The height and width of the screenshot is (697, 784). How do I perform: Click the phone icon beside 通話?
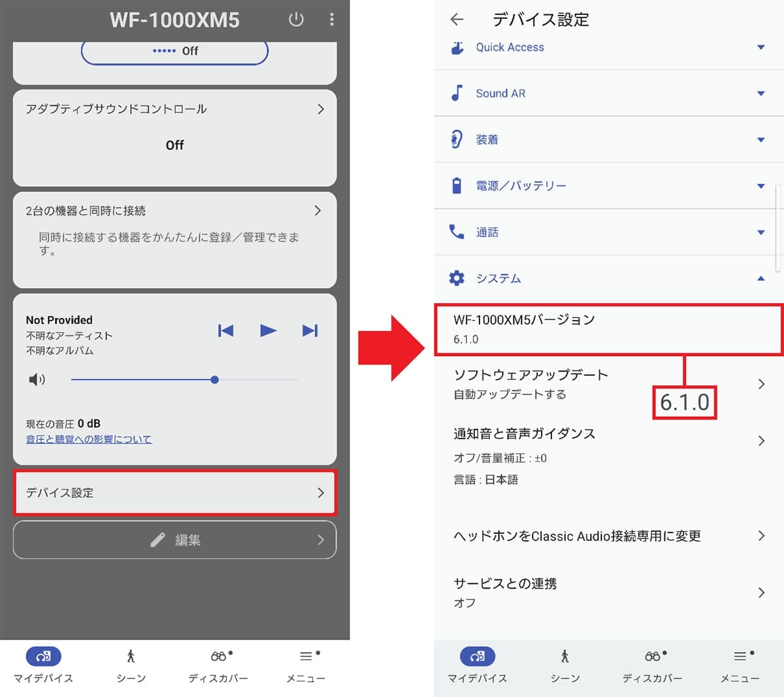(x=457, y=232)
